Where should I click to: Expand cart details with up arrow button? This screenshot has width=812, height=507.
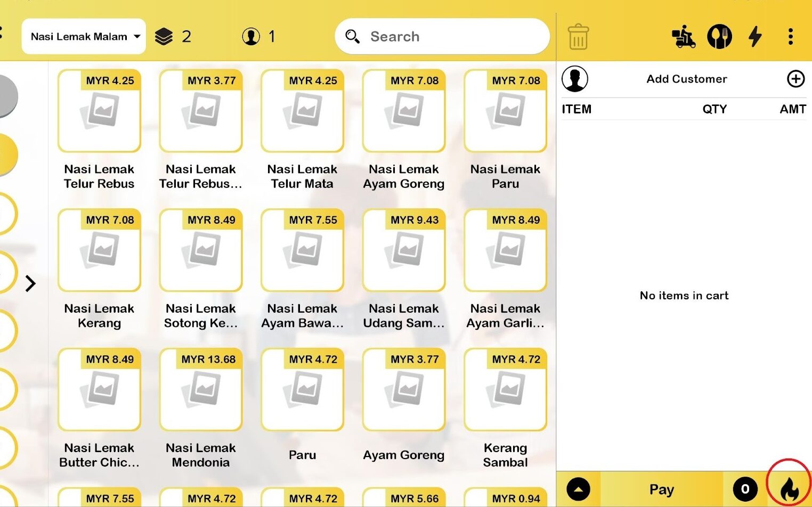point(578,489)
